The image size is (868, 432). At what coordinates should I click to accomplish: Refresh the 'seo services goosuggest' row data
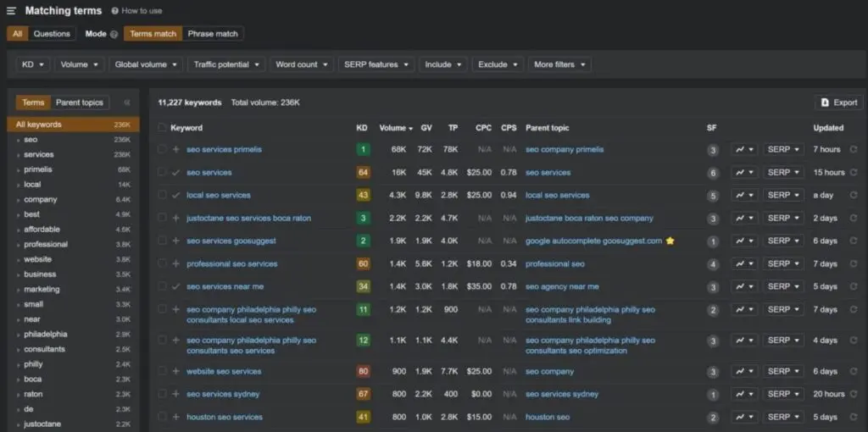pyautogui.click(x=853, y=241)
